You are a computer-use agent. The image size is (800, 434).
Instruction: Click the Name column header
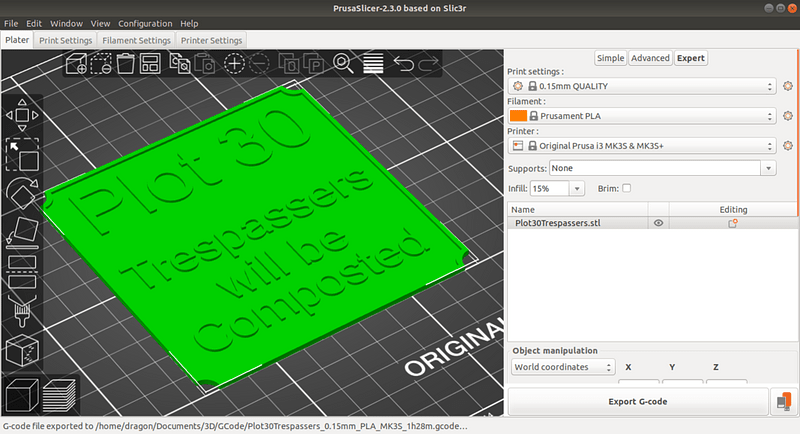pos(578,209)
